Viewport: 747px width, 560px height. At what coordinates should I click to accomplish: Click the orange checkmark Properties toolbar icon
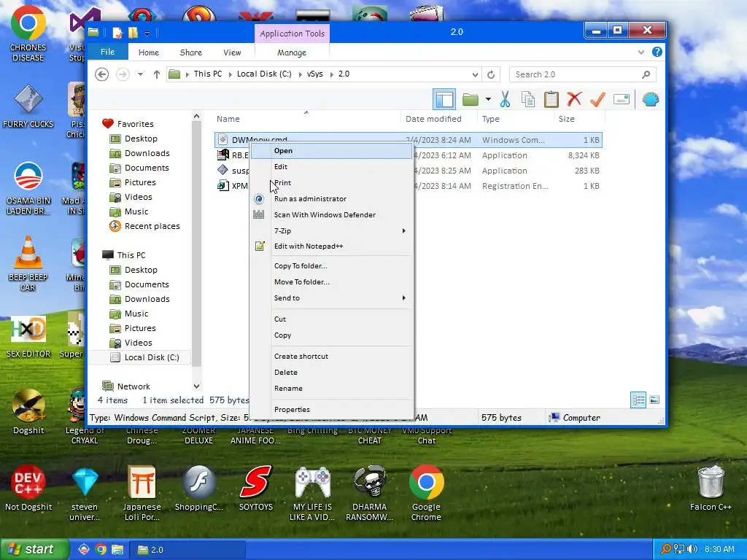pyautogui.click(x=597, y=99)
